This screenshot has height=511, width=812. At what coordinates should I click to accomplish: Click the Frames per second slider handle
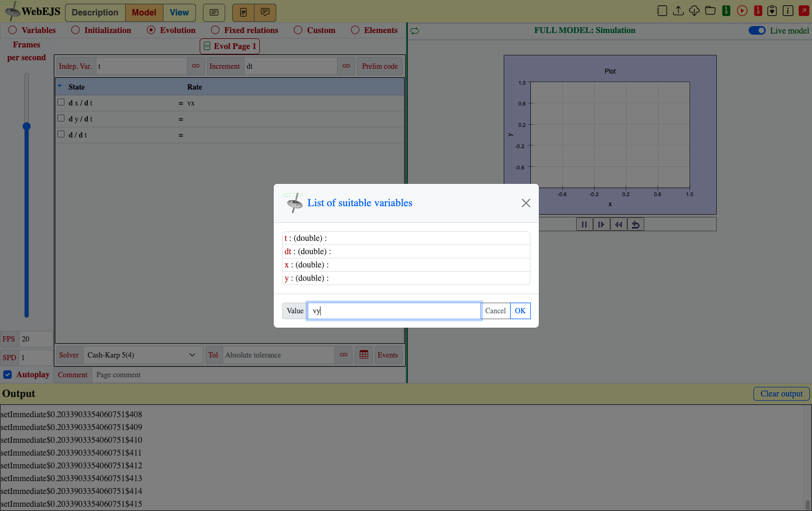pyautogui.click(x=27, y=126)
